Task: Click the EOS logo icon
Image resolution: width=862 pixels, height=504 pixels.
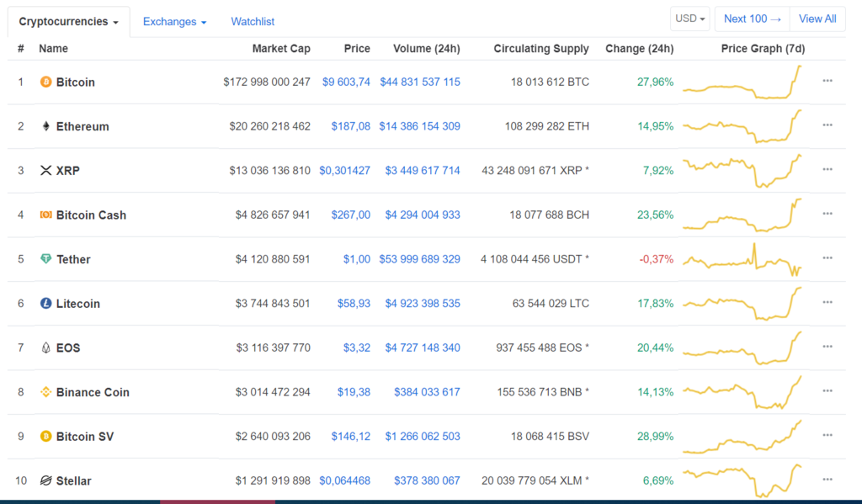Action: (x=45, y=347)
